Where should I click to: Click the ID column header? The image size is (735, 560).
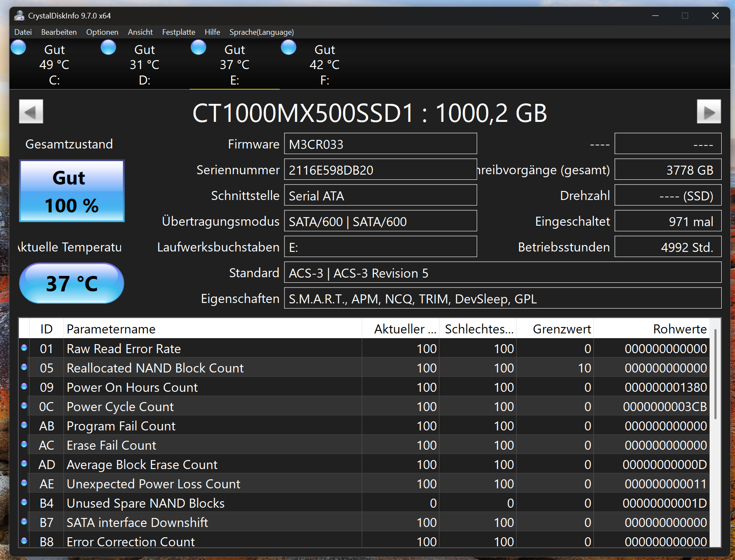(46, 329)
